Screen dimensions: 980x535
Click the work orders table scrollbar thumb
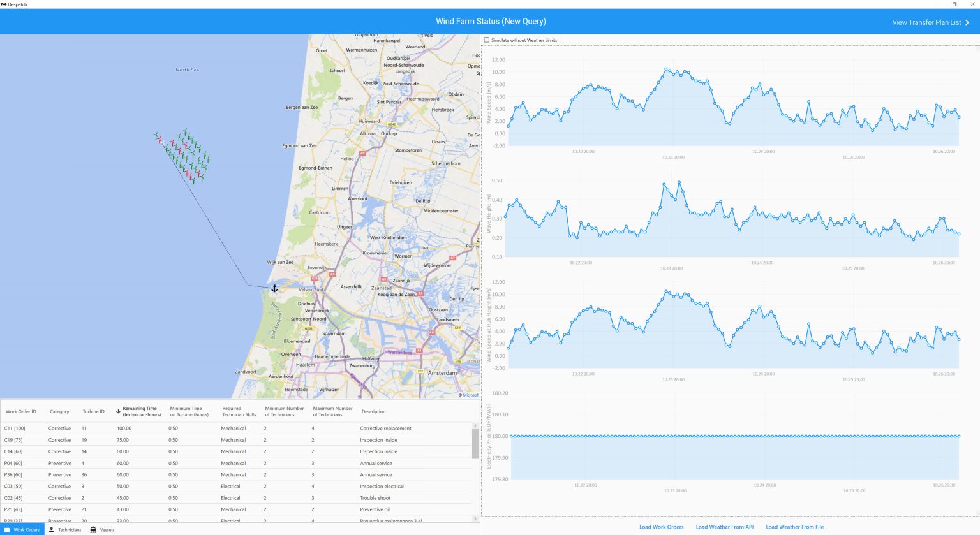click(x=475, y=443)
